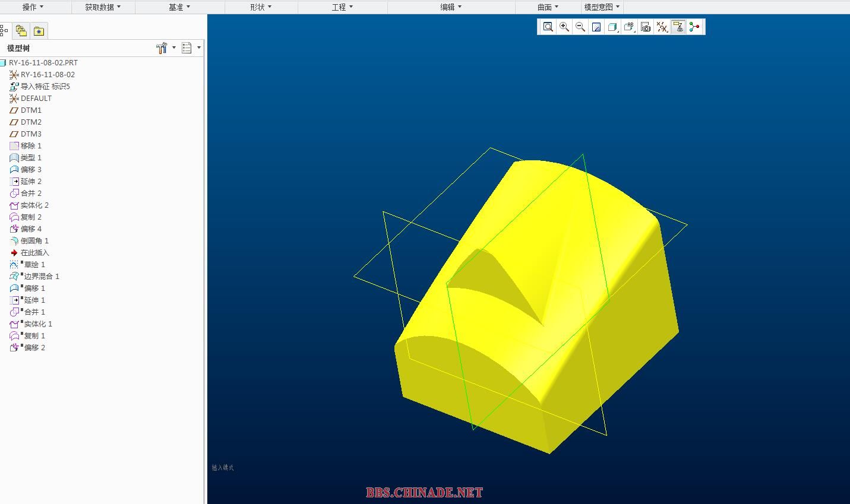Open the display style cube dropdown
Viewport: 850px width, 504px height.
click(613, 27)
